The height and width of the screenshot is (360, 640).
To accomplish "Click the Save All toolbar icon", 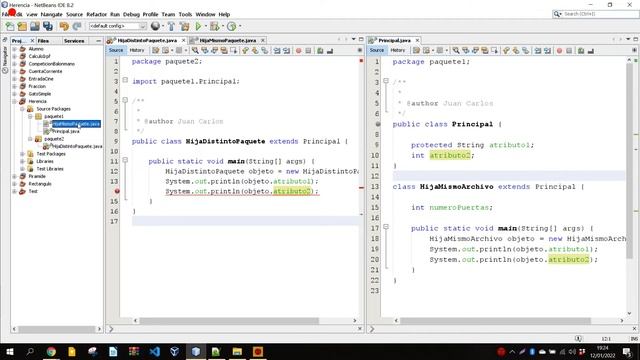I will [x=48, y=27].
